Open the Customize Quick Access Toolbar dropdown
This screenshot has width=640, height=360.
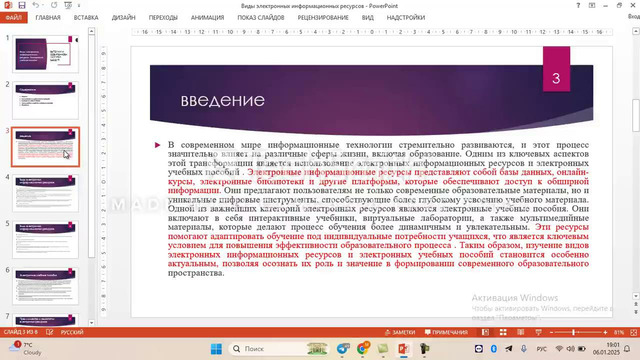[79, 6]
